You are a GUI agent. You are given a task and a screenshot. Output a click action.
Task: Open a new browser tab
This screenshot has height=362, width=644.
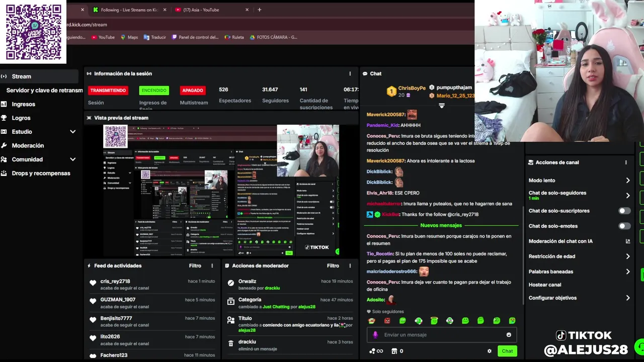coord(259,10)
